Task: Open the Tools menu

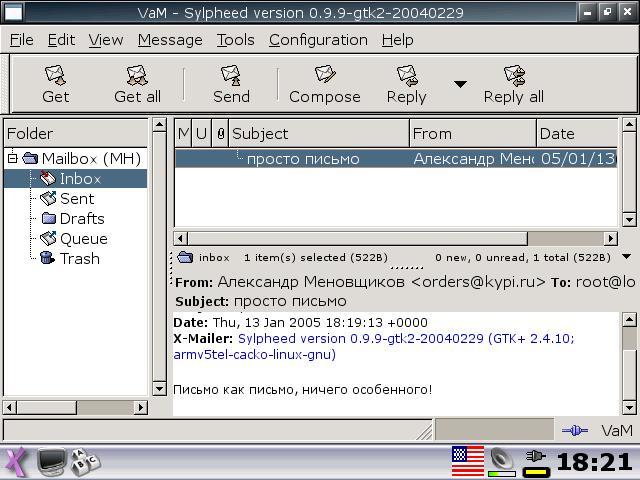Action: (236, 40)
